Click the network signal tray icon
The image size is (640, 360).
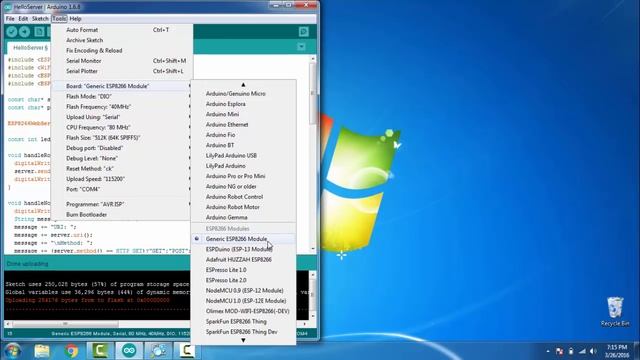(582, 351)
